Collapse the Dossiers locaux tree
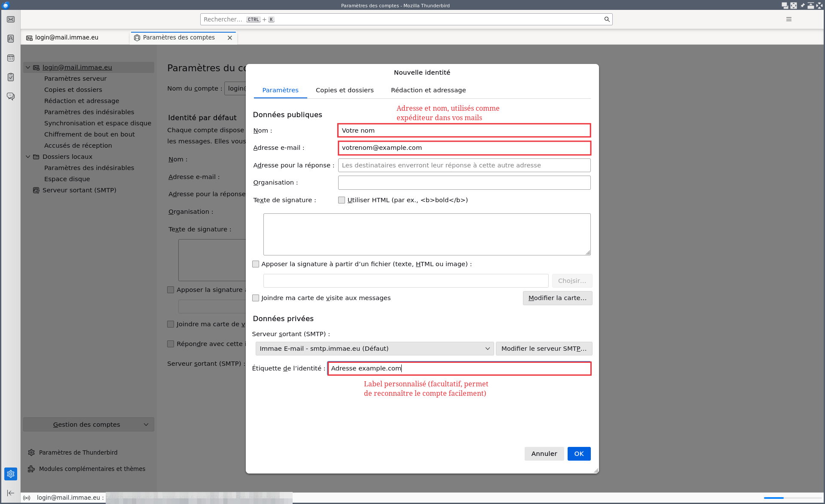 pyautogui.click(x=28, y=157)
